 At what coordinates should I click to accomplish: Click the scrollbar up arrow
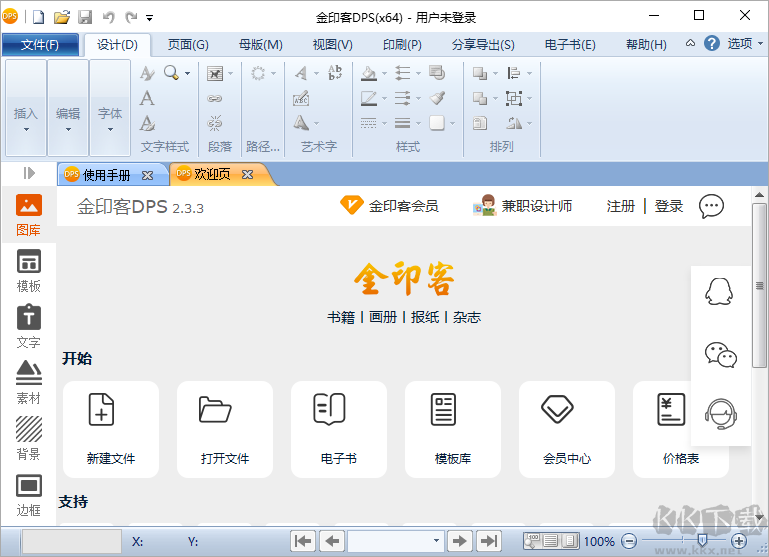click(759, 195)
